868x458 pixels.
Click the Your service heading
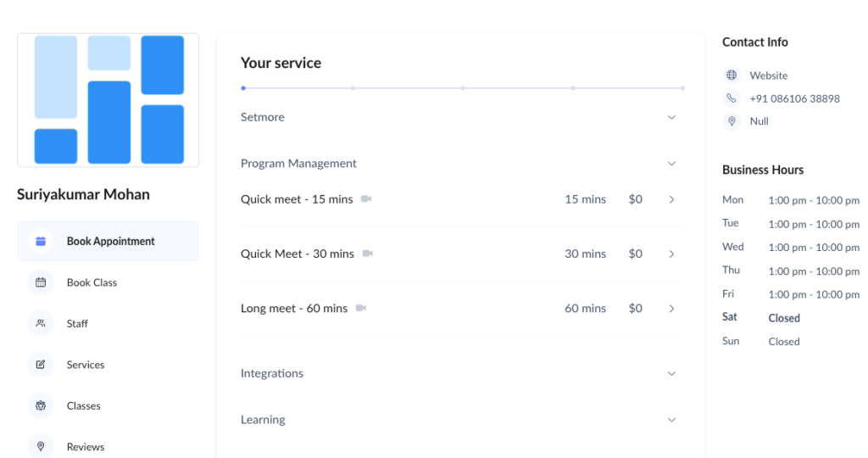point(281,63)
